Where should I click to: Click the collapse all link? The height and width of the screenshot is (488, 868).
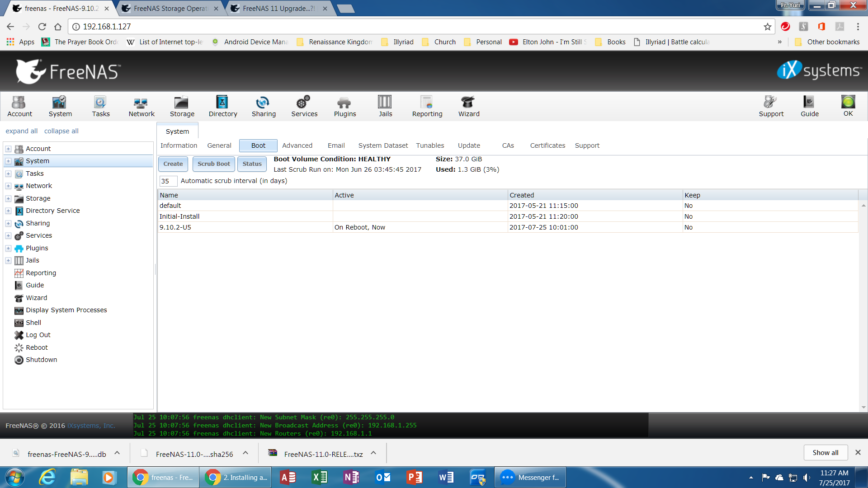[61, 131]
